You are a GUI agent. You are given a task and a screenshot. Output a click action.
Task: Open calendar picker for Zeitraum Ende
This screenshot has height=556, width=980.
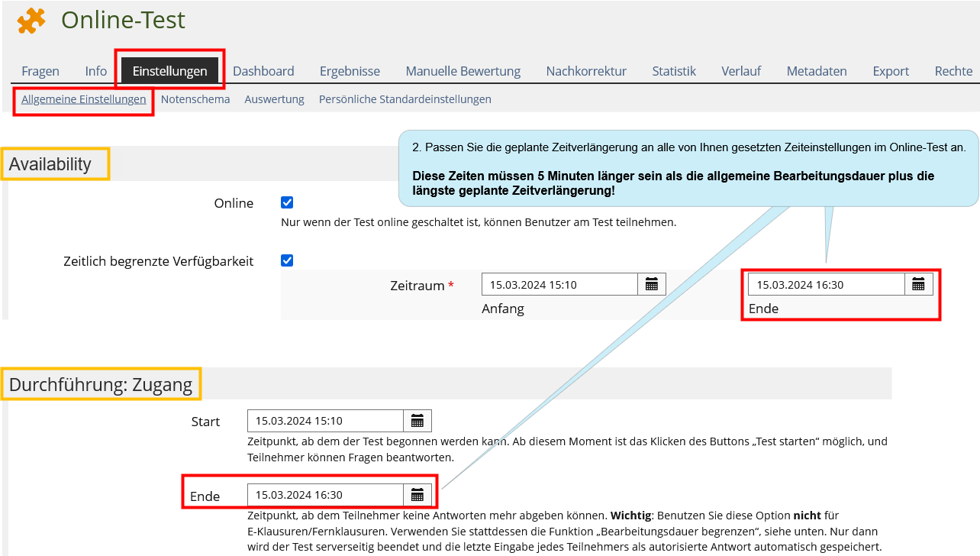click(918, 285)
